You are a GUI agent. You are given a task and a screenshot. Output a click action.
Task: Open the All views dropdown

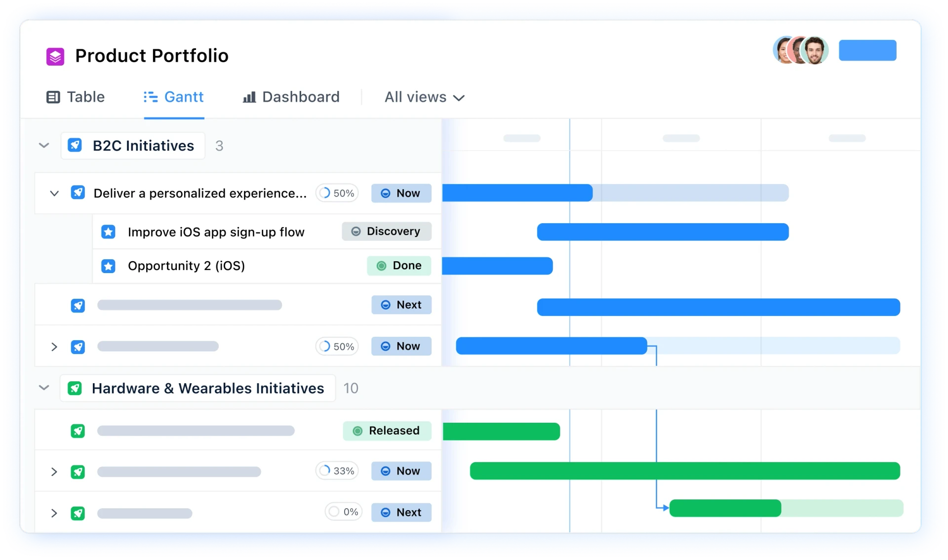coord(424,97)
